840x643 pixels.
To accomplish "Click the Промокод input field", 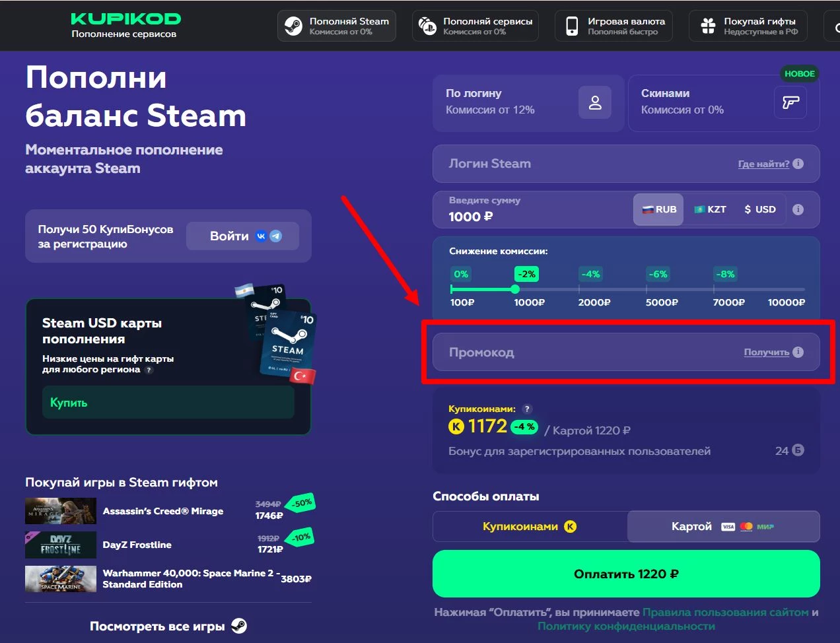I will [561, 352].
